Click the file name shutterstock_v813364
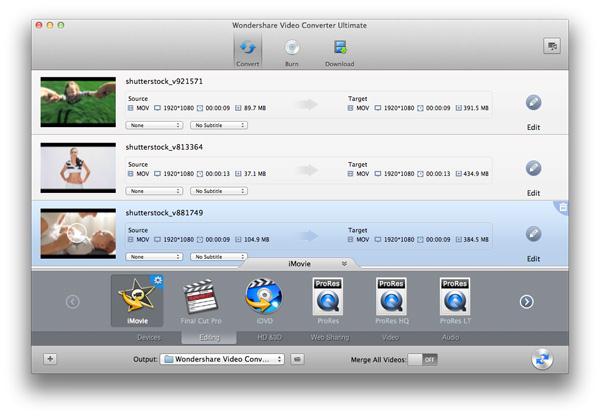 [164, 147]
